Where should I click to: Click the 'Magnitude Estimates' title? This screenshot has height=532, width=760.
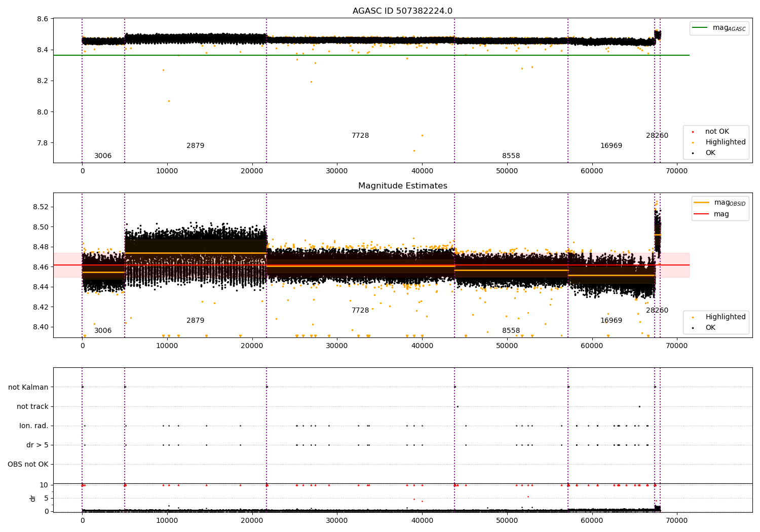coord(402,186)
